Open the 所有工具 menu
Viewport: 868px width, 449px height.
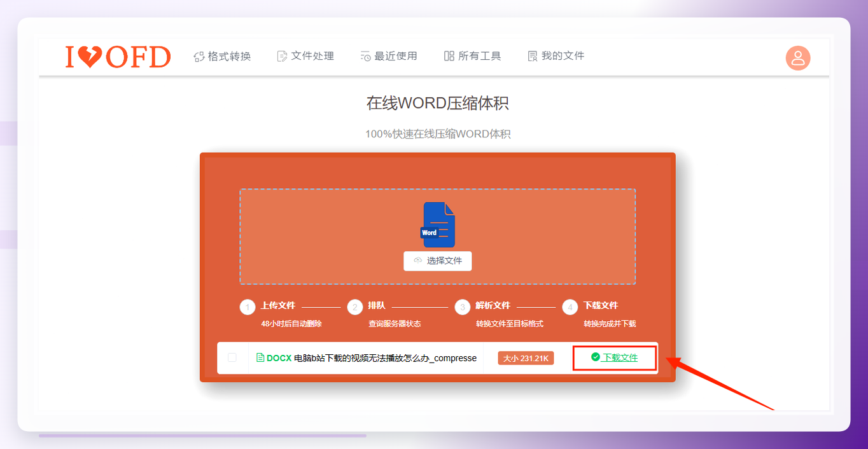point(472,56)
